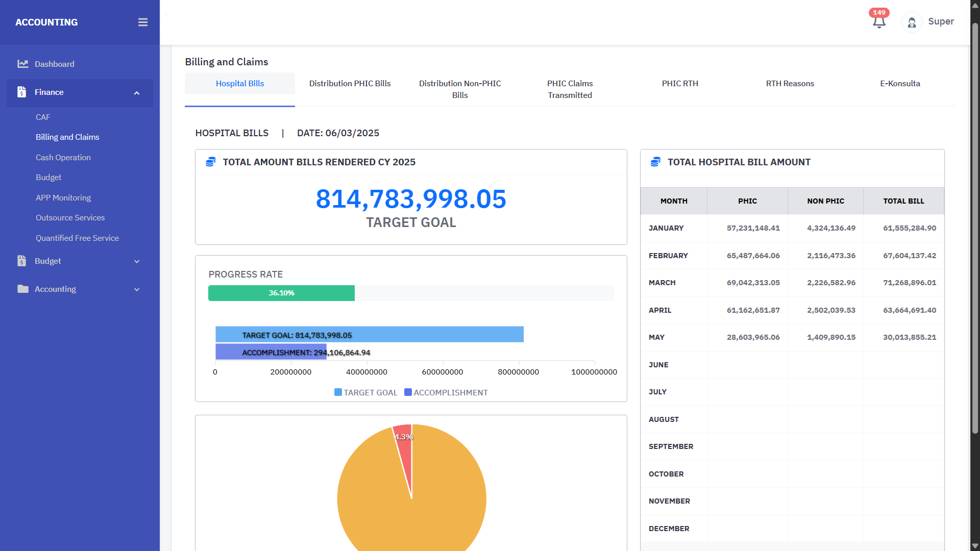
Task: Select the E-Konsulta tab
Action: (x=900, y=83)
